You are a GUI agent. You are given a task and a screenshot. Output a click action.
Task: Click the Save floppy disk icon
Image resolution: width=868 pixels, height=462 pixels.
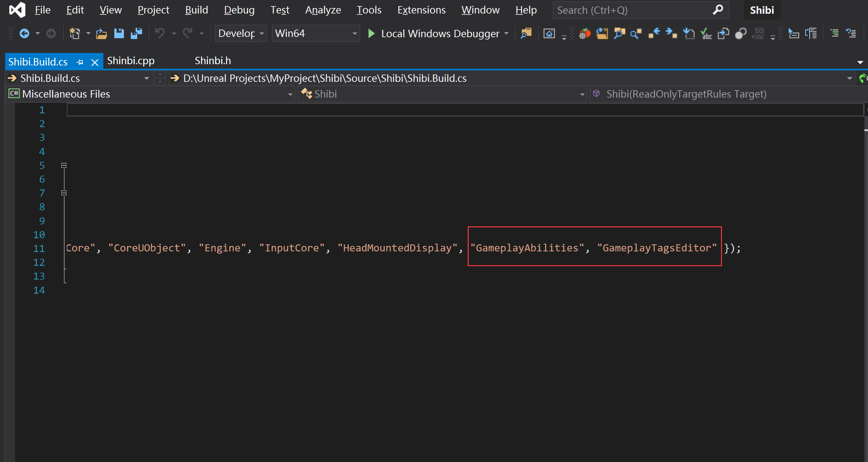click(118, 33)
